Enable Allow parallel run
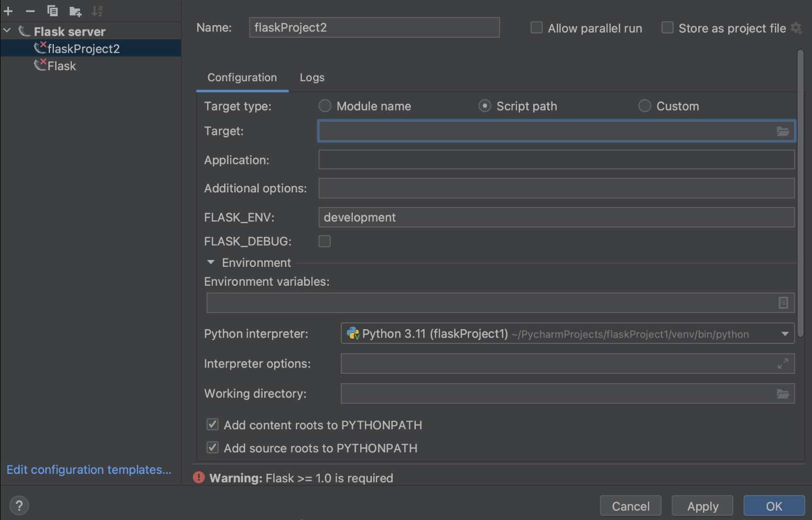The image size is (812, 520). [536, 28]
